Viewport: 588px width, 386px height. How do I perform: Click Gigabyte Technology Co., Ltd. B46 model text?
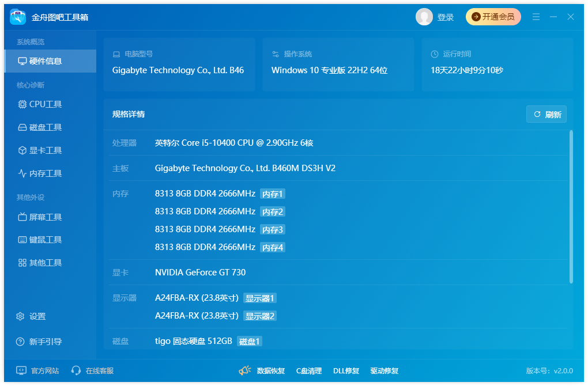[178, 70]
